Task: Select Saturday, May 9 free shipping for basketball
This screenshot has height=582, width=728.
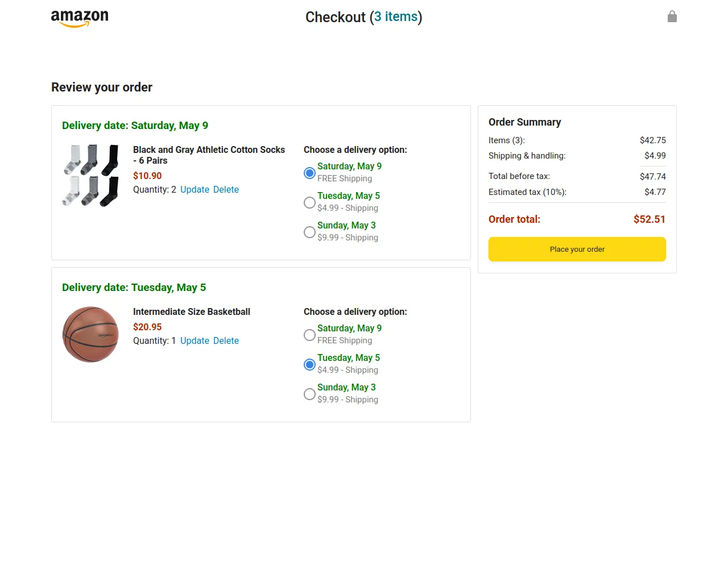Action: click(x=309, y=335)
